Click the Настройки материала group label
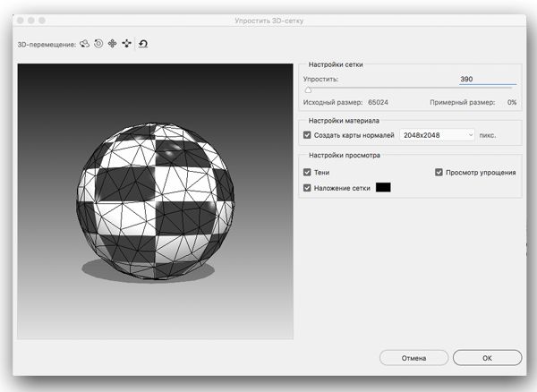537x392 pixels. 344,121
